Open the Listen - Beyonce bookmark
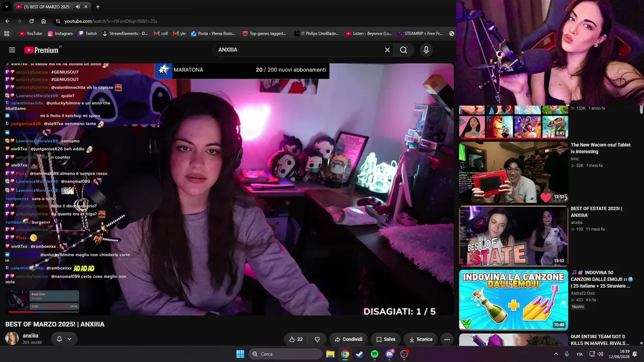 (x=369, y=34)
